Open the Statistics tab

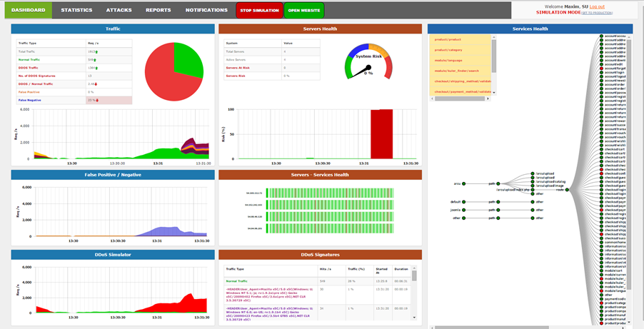point(76,10)
